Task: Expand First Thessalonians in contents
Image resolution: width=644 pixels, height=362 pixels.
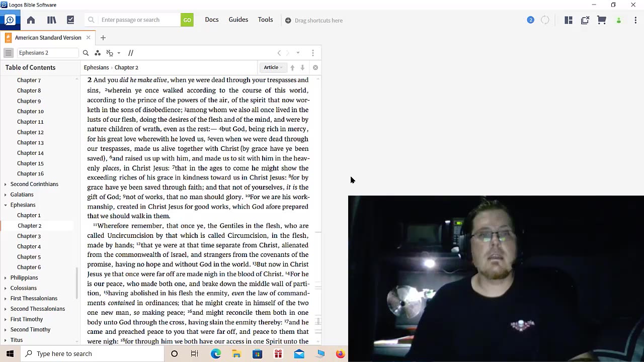Action: click(6, 299)
